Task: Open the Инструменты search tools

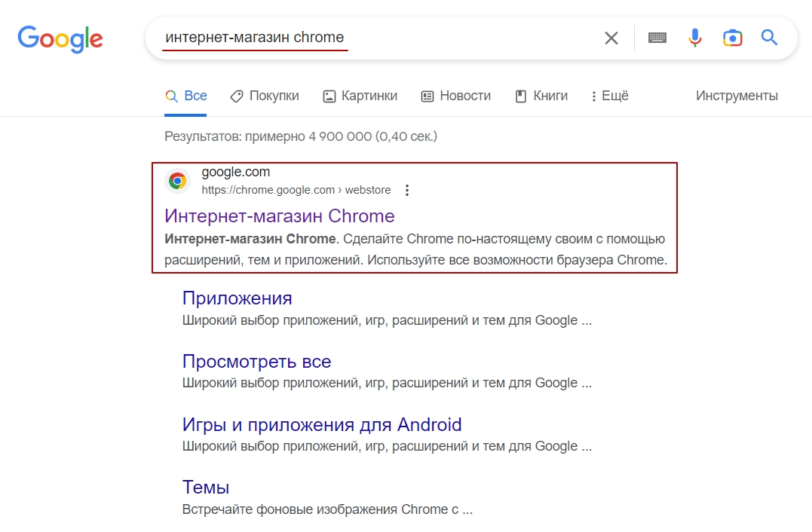Action: pos(737,96)
